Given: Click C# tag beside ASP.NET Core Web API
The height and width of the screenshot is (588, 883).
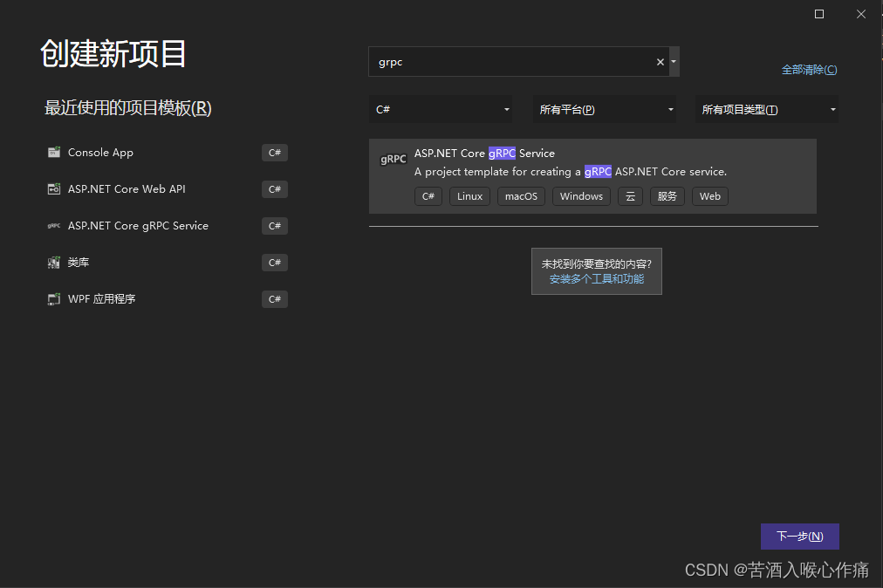Looking at the screenshot, I should click(275, 189).
